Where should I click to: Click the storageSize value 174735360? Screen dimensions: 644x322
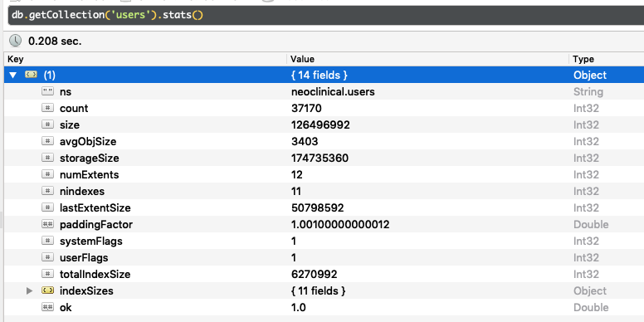click(320, 159)
